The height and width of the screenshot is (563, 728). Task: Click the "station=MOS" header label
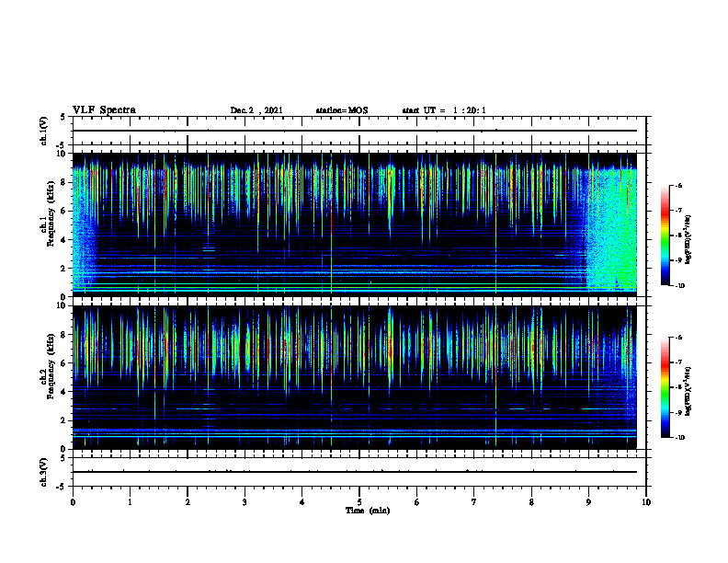pyautogui.click(x=342, y=110)
